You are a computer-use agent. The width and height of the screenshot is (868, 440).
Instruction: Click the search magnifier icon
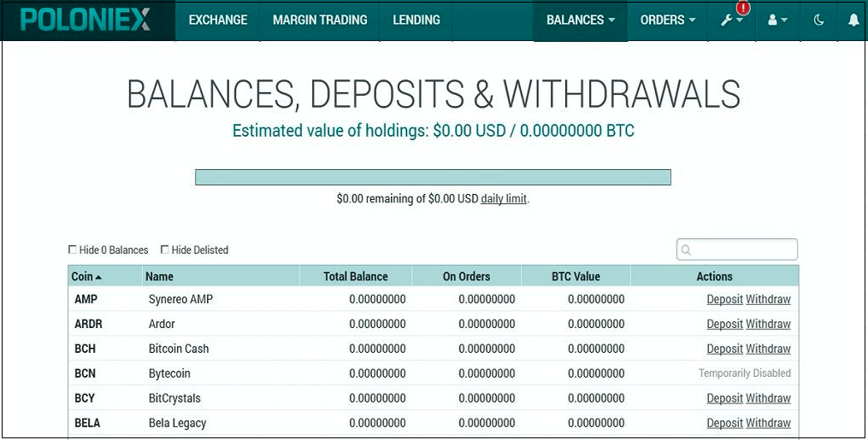tap(686, 249)
